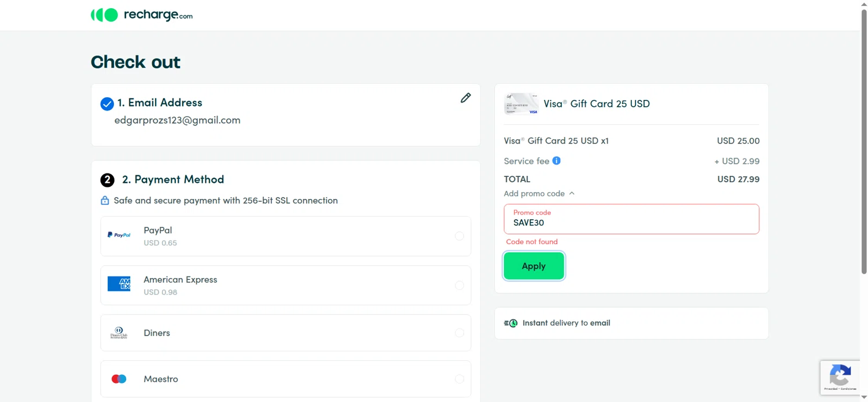The width and height of the screenshot is (868, 402).
Task: Click the '2. Payment Method' heading
Action: pyautogui.click(x=173, y=180)
